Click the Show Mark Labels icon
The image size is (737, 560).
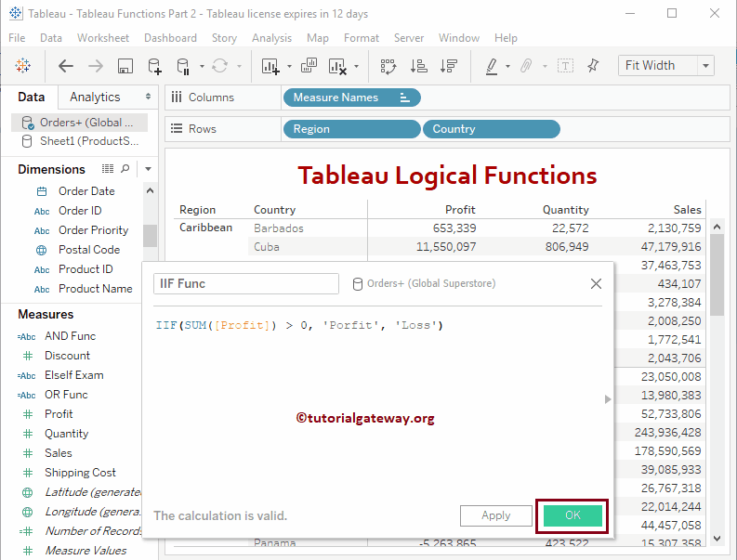coord(565,66)
